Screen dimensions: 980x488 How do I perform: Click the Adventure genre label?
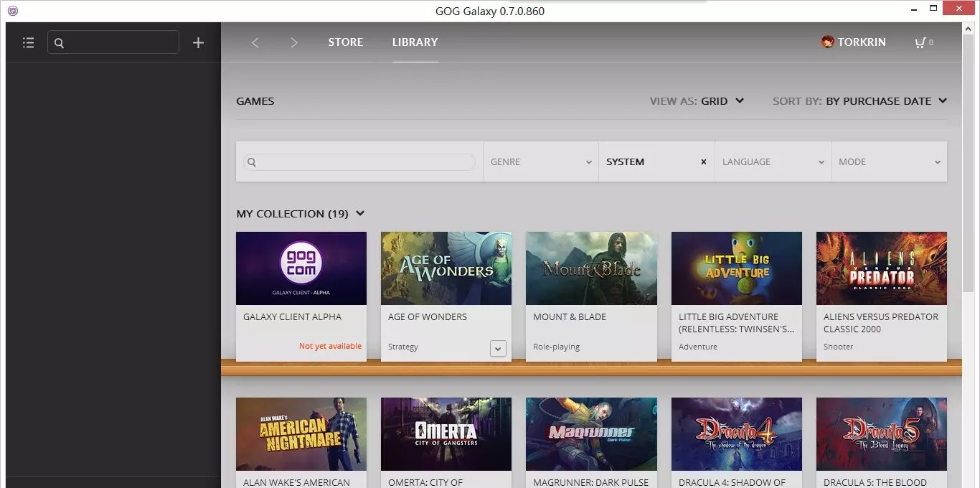click(698, 347)
